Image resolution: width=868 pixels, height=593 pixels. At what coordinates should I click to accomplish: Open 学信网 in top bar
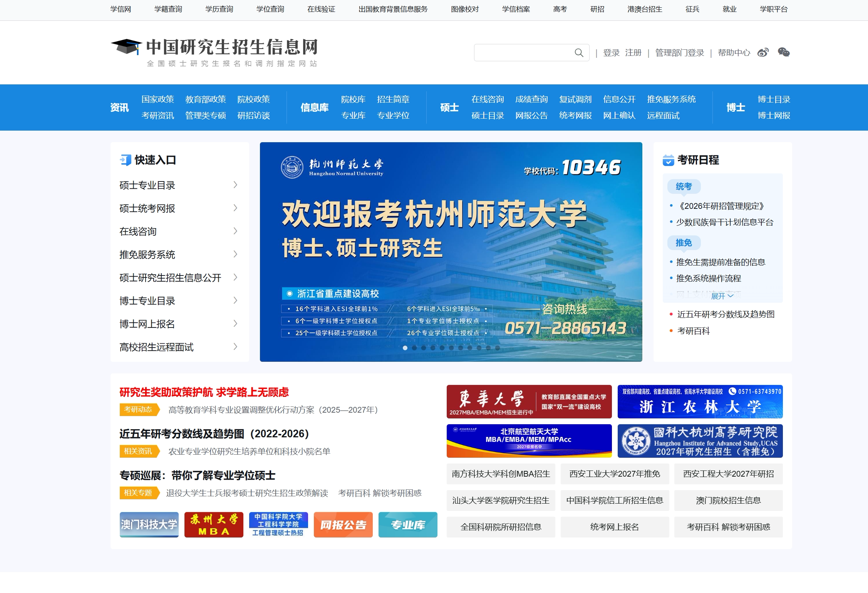pyautogui.click(x=121, y=9)
